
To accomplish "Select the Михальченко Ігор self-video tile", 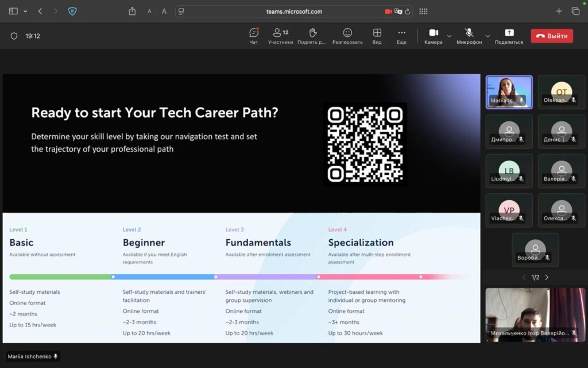I will pos(535,315).
